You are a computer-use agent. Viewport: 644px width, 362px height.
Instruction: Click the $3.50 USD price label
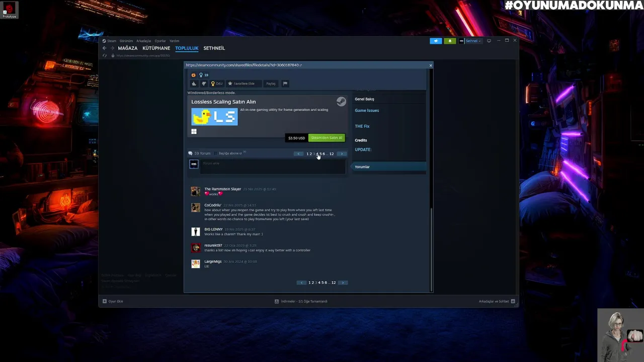click(x=296, y=138)
